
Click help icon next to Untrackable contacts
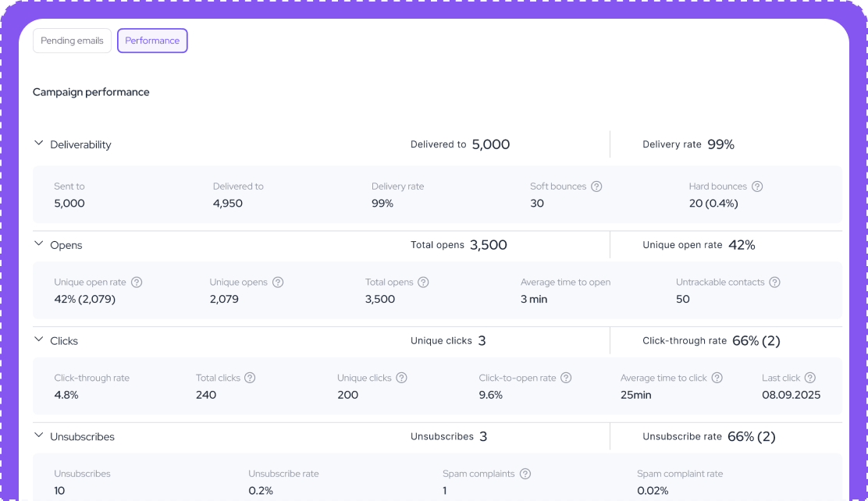[774, 282]
